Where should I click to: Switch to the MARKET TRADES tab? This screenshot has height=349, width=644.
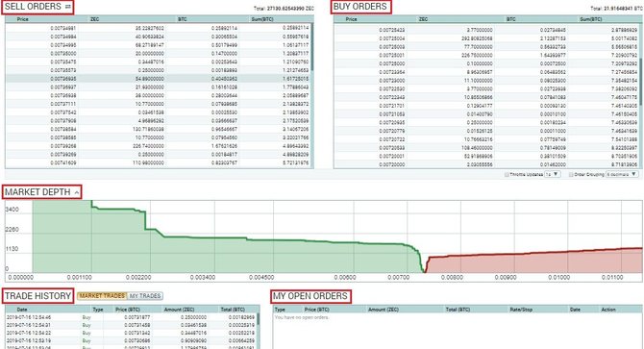coord(102,295)
